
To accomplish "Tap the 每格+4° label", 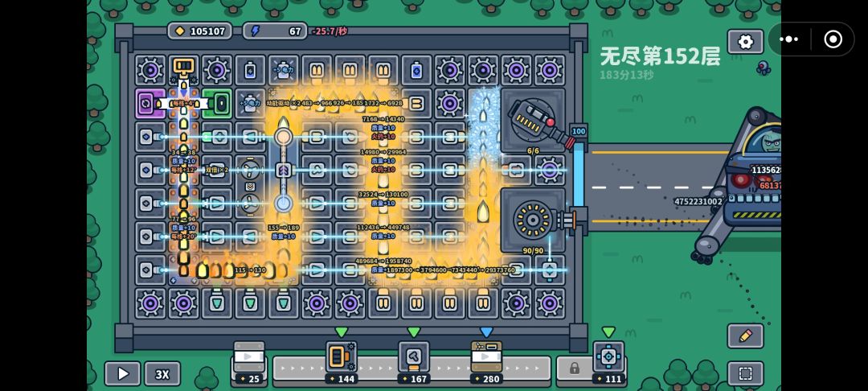I will click(x=184, y=103).
